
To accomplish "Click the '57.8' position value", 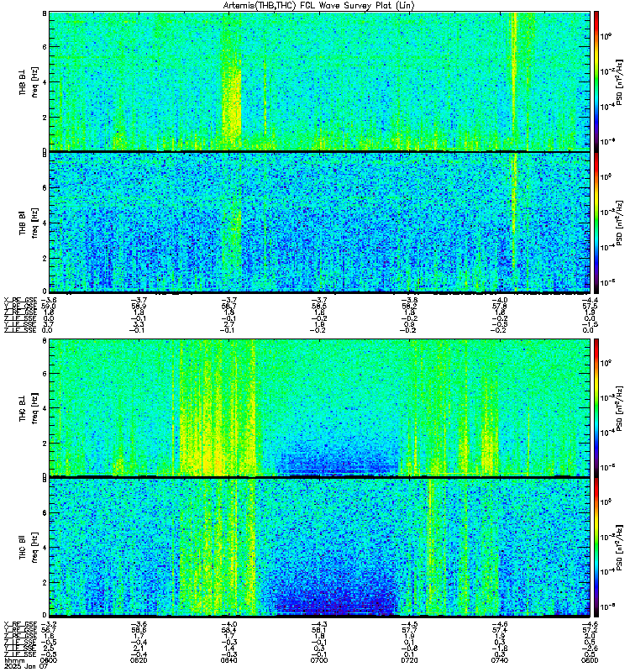I will coord(500,306).
